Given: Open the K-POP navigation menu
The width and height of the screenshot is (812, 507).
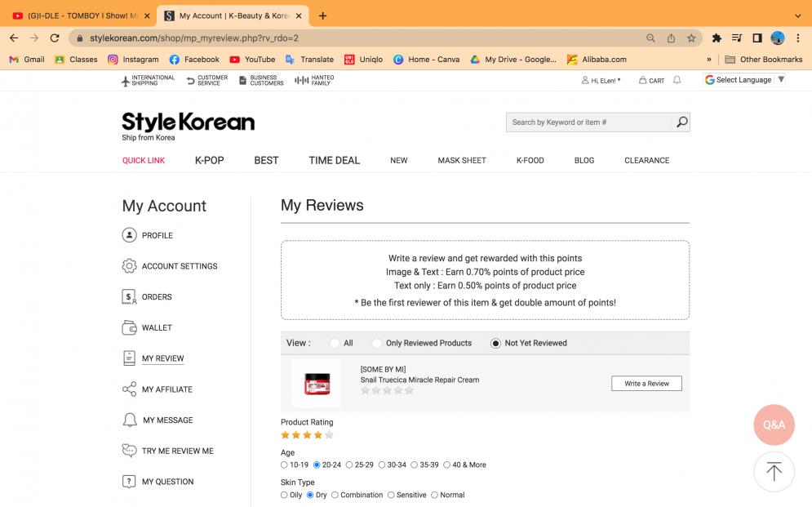Looking at the screenshot, I should [x=209, y=161].
